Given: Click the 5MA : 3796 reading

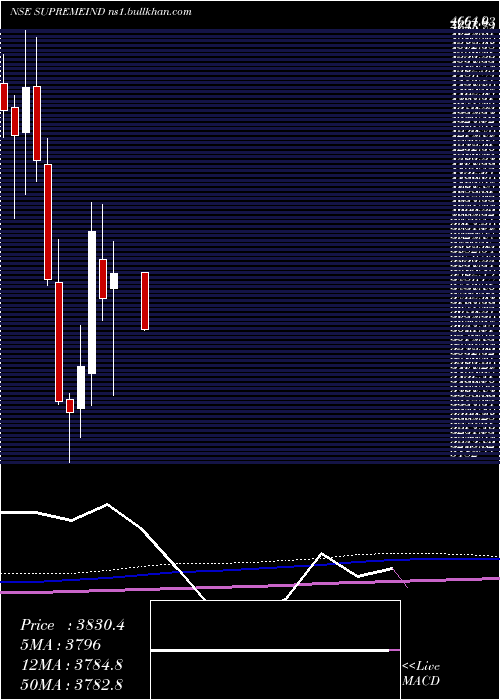Looking at the screenshot, I should click(x=61, y=645).
